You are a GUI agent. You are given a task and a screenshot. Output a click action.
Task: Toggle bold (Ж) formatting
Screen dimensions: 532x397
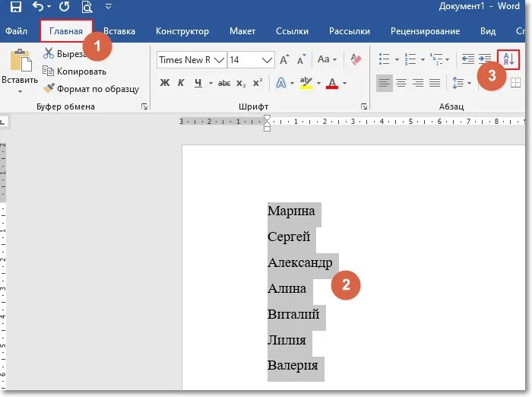(165, 83)
